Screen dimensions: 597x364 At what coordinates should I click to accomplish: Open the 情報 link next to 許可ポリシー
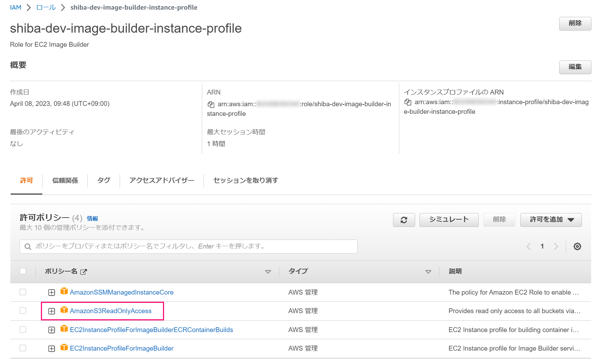click(x=92, y=219)
